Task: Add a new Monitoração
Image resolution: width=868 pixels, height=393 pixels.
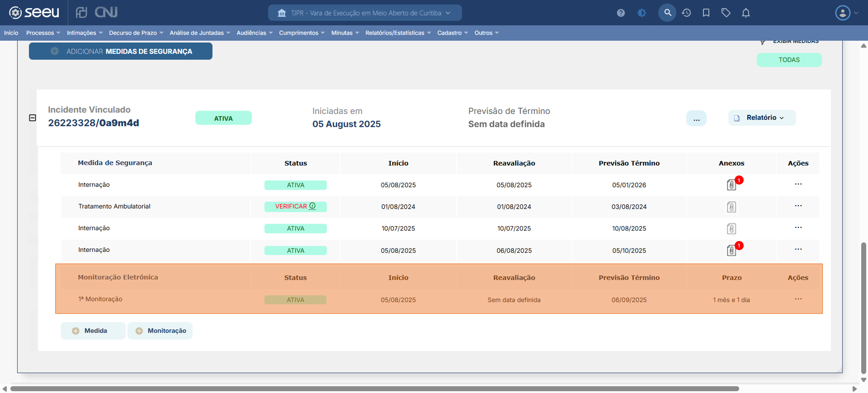Action: click(x=160, y=331)
